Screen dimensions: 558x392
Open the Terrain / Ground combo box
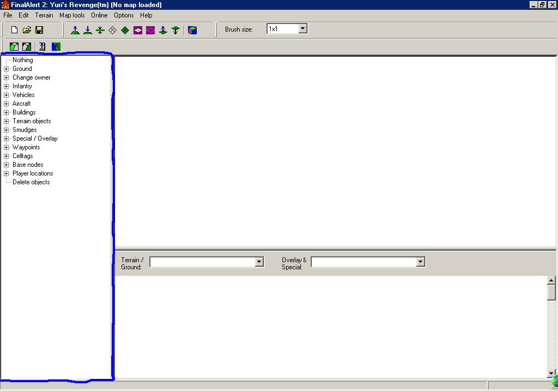point(259,262)
